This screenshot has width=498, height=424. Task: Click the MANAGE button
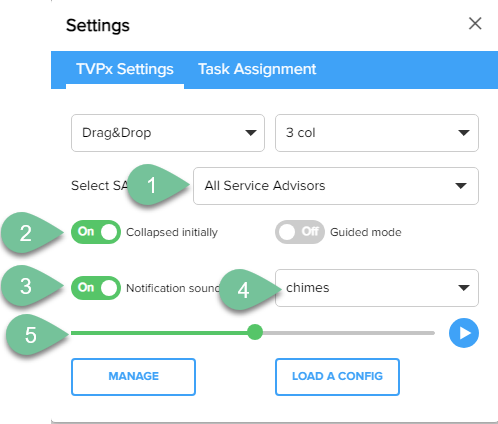click(133, 377)
